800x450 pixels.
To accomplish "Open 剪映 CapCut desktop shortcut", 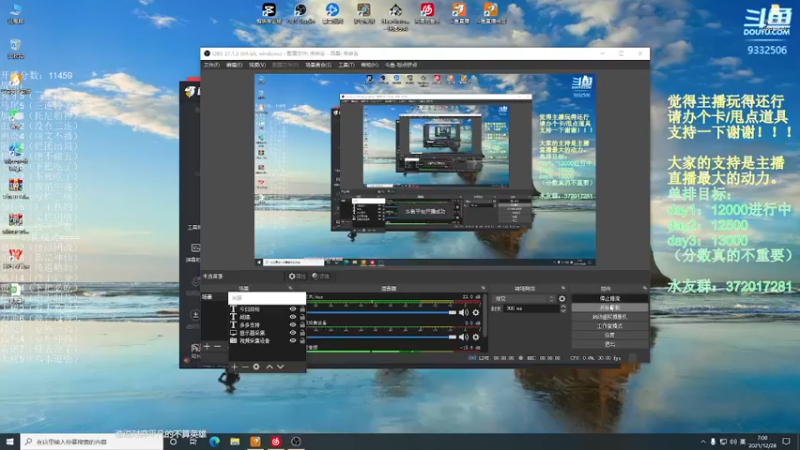I will pyautogui.click(x=269, y=13).
